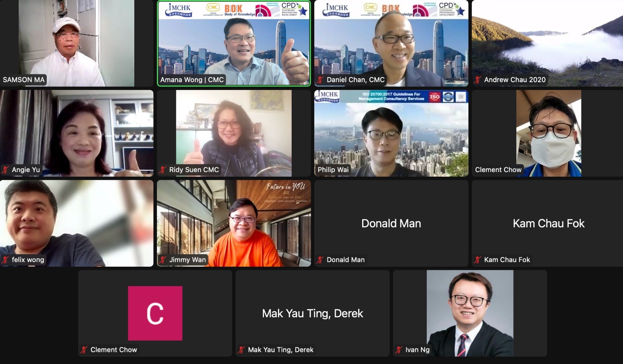Click Angie Yu's muted microphone icon

pyautogui.click(x=5, y=170)
